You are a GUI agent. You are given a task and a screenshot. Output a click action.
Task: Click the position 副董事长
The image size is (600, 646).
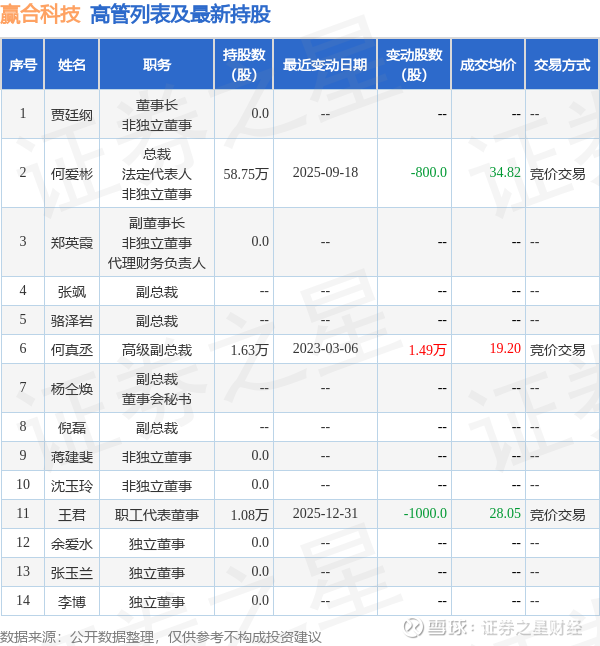(157, 222)
